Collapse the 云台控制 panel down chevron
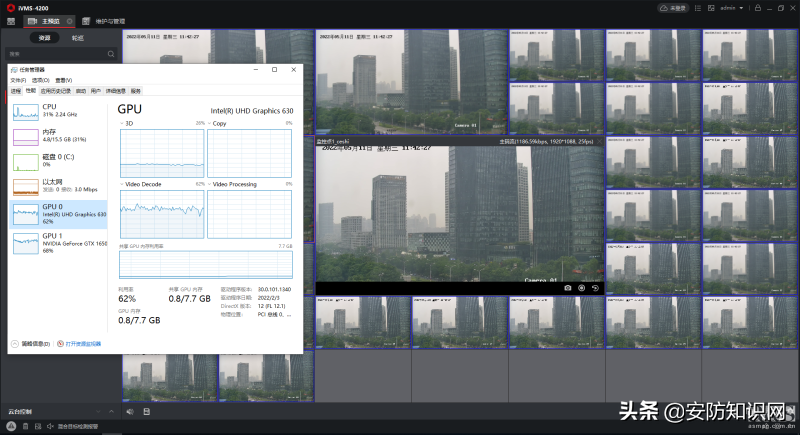 click(98, 412)
